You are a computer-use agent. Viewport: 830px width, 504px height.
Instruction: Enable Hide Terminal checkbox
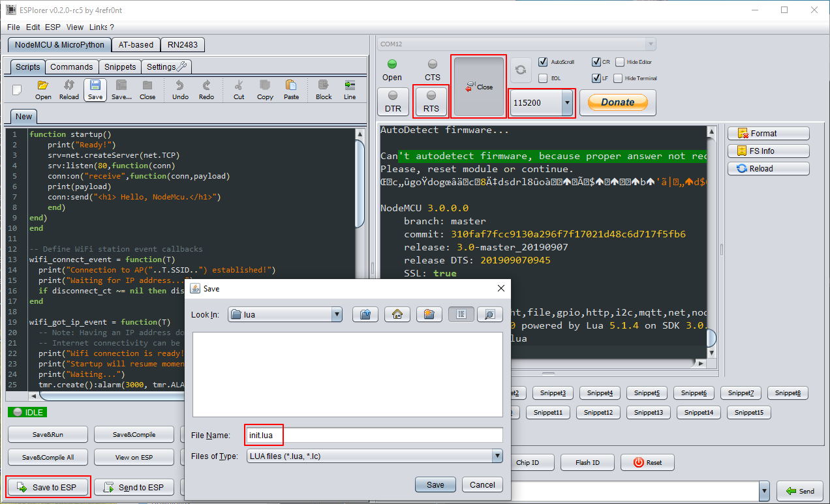[x=619, y=78]
